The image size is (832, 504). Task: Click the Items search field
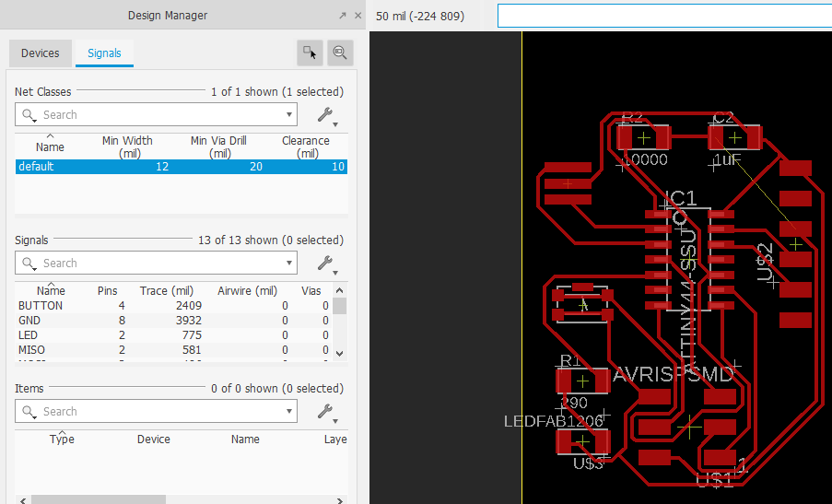156,411
